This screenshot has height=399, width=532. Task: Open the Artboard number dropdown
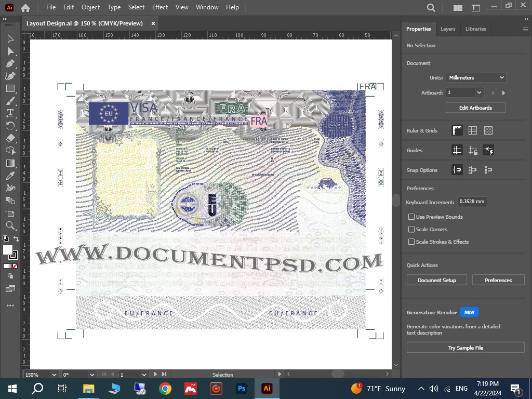(479, 92)
